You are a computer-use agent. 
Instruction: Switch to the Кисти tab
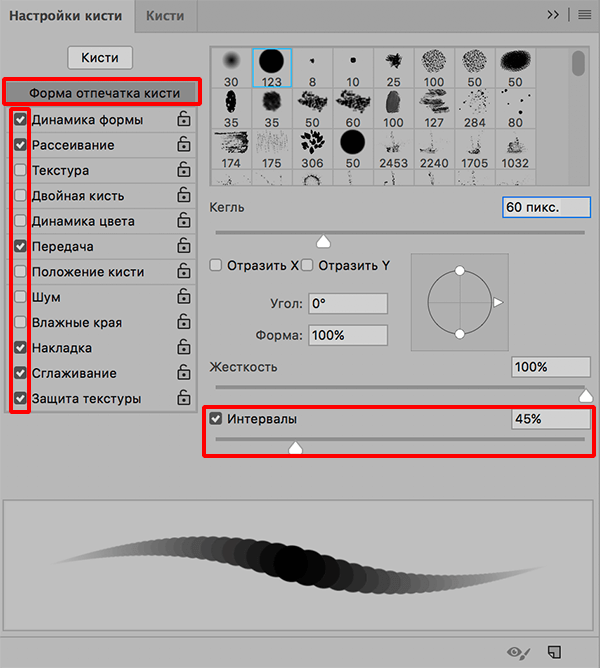165,16
